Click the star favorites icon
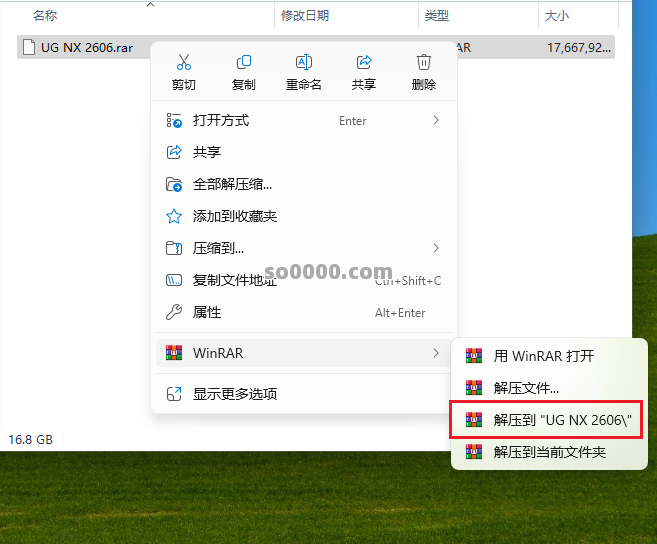 [x=174, y=216]
